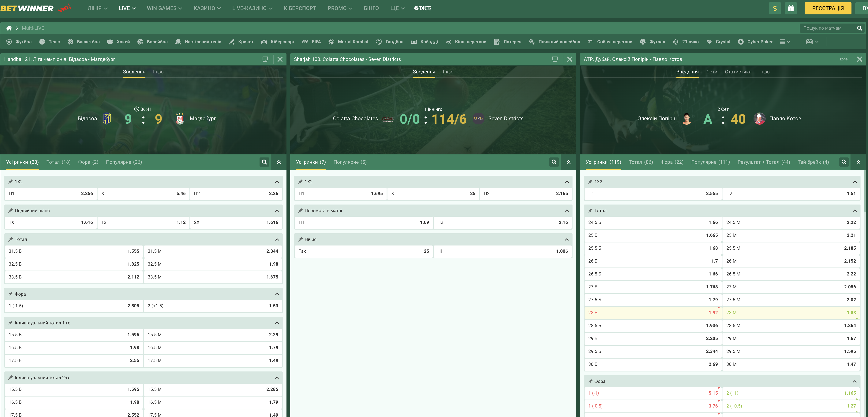The image size is (868, 417).
Task: Select the highlighted 28 Б 1.92 odds
Action: click(x=653, y=313)
